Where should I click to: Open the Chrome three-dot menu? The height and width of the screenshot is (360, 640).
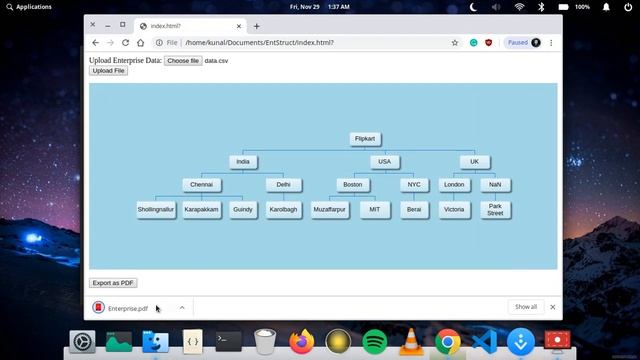point(551,42)
